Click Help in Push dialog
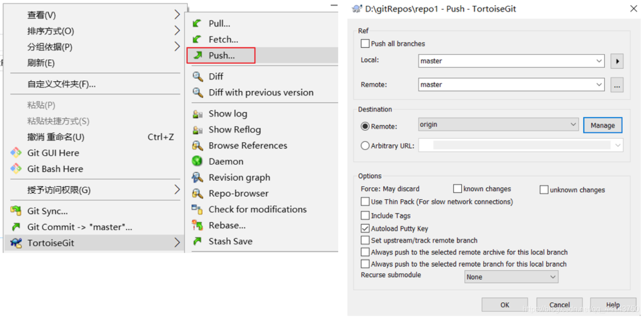 point(613,305)
